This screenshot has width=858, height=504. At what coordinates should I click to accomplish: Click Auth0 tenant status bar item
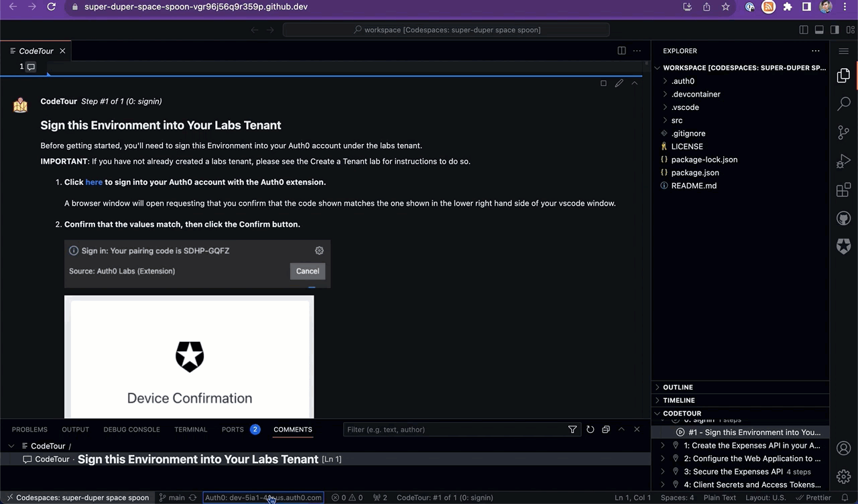click(x=263, y=498)
